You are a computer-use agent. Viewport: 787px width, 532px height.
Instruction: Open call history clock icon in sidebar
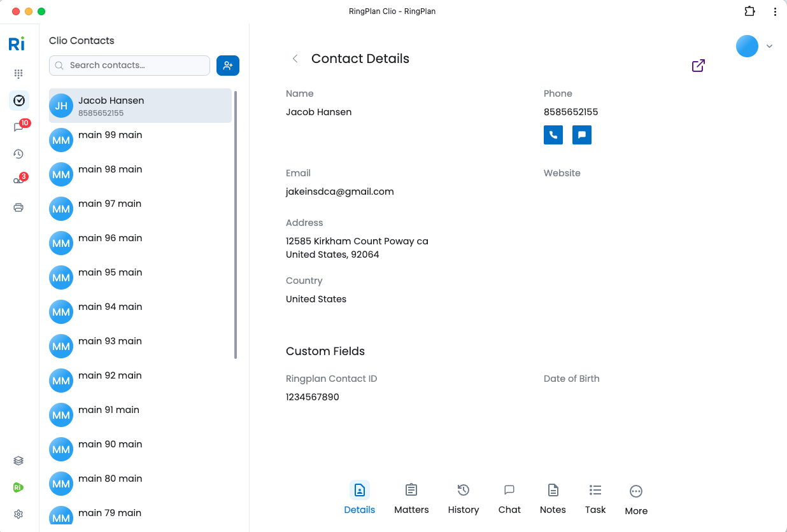[18, 154]
